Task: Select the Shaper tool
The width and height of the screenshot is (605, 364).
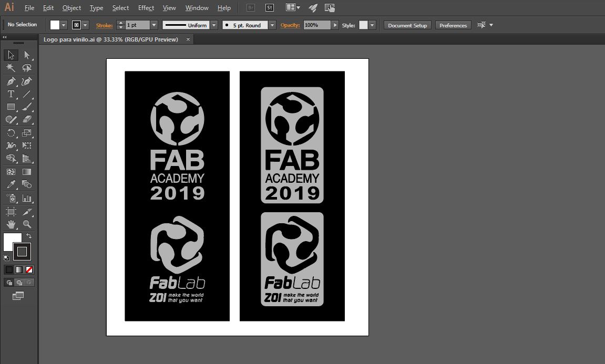Action: click(11, 120)
